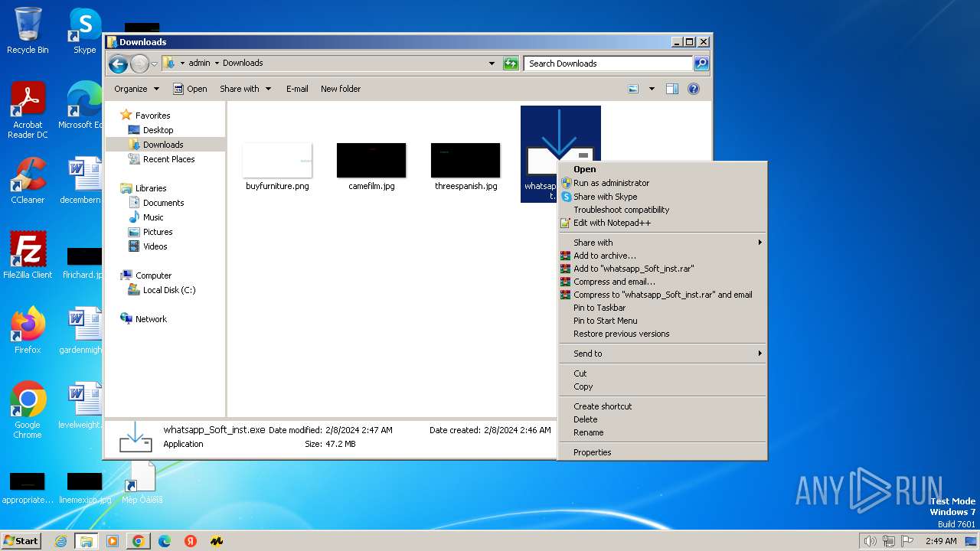Launch Skype from the desktop
Viewport: 980px width, 551px height.
(x=84, y=31)
